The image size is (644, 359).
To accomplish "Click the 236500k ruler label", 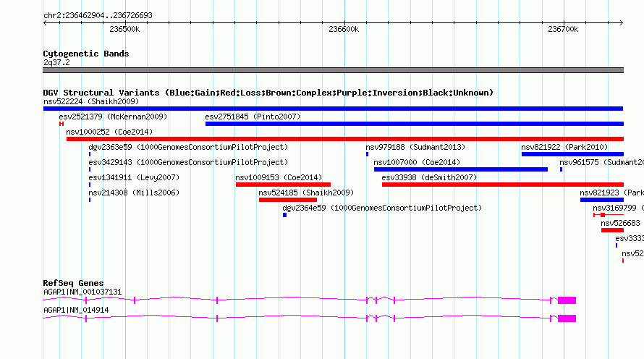I will pos(124,29).
